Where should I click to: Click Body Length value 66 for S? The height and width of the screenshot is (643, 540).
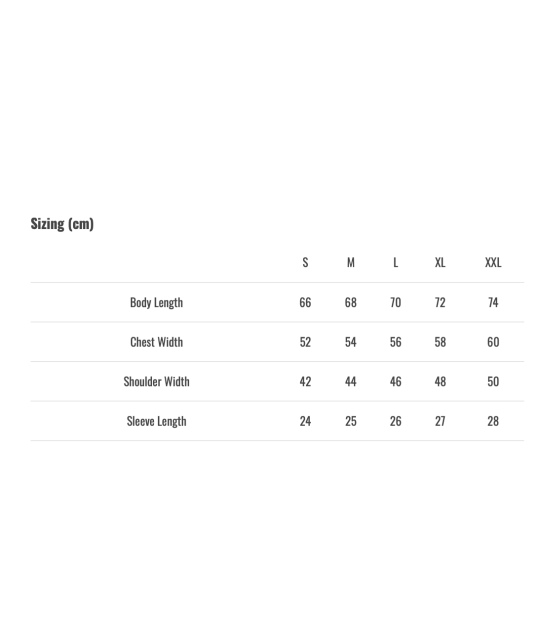(305, 303)
